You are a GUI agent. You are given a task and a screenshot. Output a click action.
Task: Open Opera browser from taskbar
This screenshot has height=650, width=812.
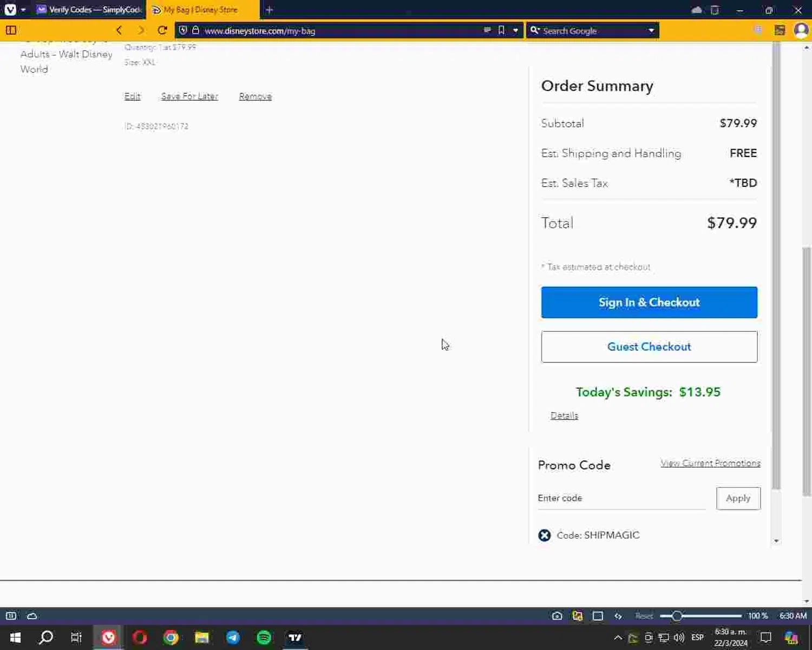point(140,638)
